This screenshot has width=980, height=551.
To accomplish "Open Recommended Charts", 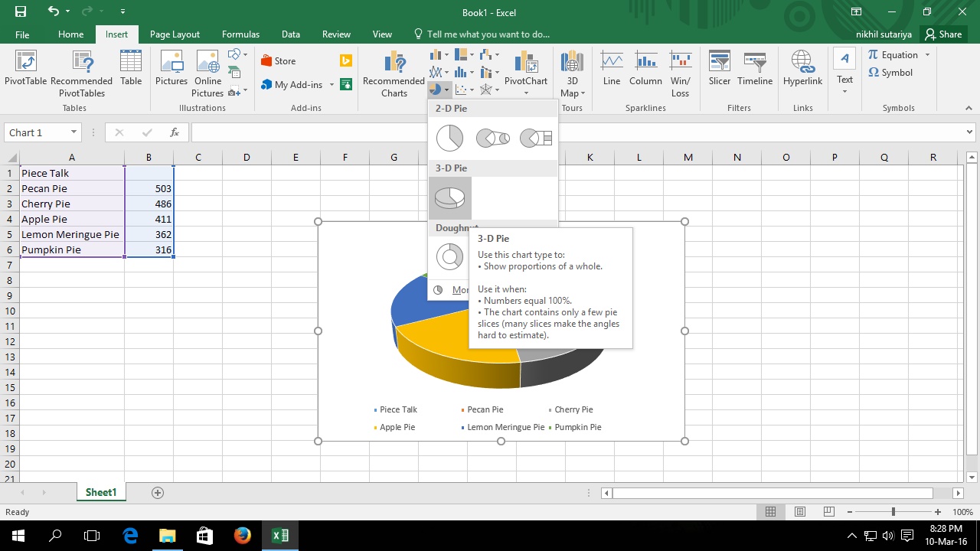I will point(394,73).
